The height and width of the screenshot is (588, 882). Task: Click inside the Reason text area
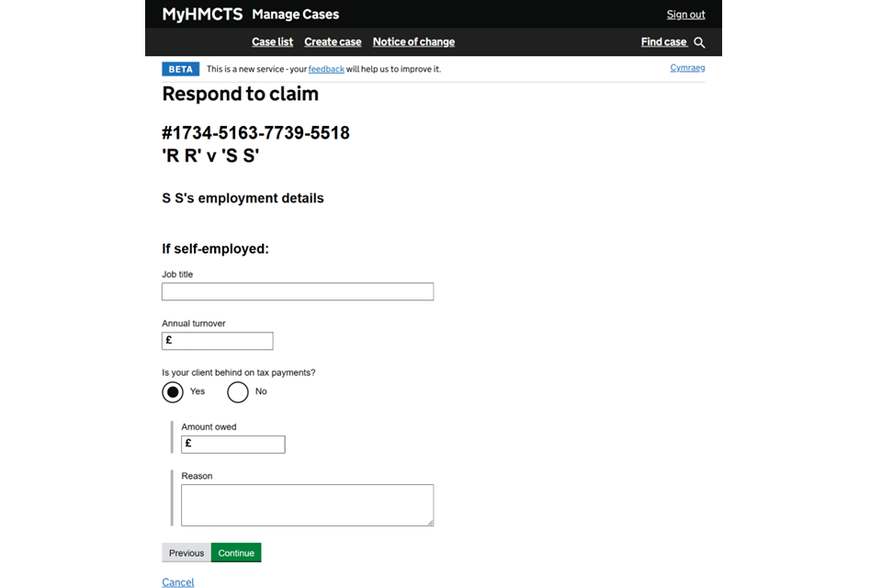pos(307,505)
